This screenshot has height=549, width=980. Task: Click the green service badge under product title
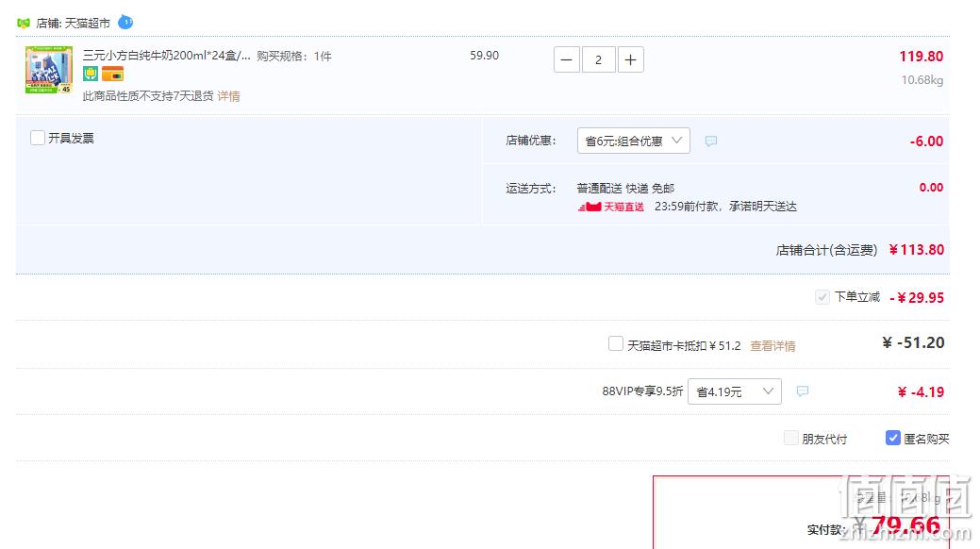[x=90, y=74]
